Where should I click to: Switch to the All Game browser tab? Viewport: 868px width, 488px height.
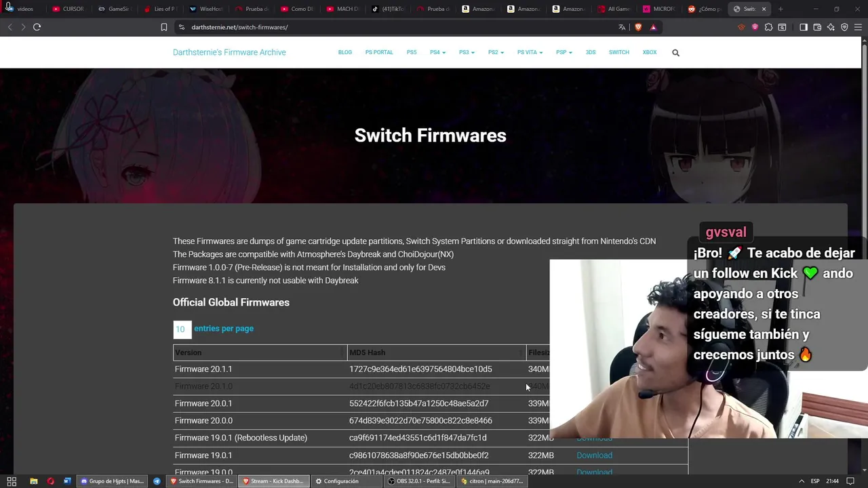614,9
